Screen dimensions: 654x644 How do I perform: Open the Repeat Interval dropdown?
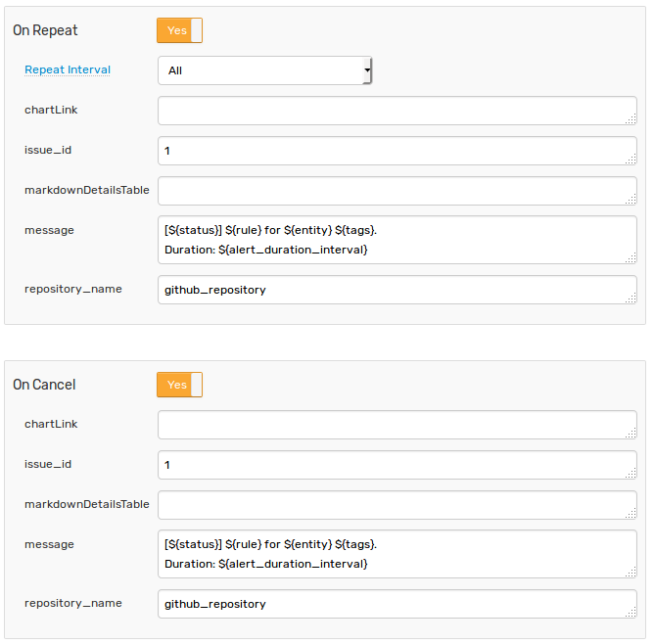[265, 70]
